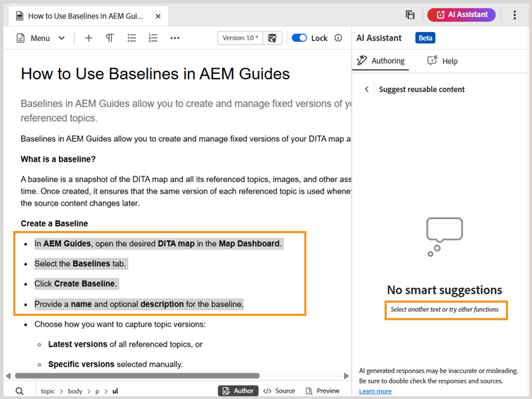Switch to Author view
The image size is (532, 399).
coord(238,391)
